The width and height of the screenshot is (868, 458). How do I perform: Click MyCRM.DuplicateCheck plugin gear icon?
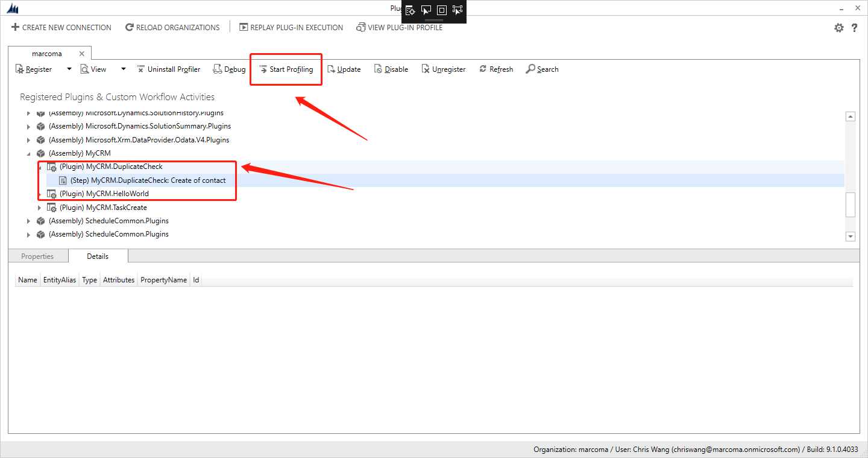(51, 167)
